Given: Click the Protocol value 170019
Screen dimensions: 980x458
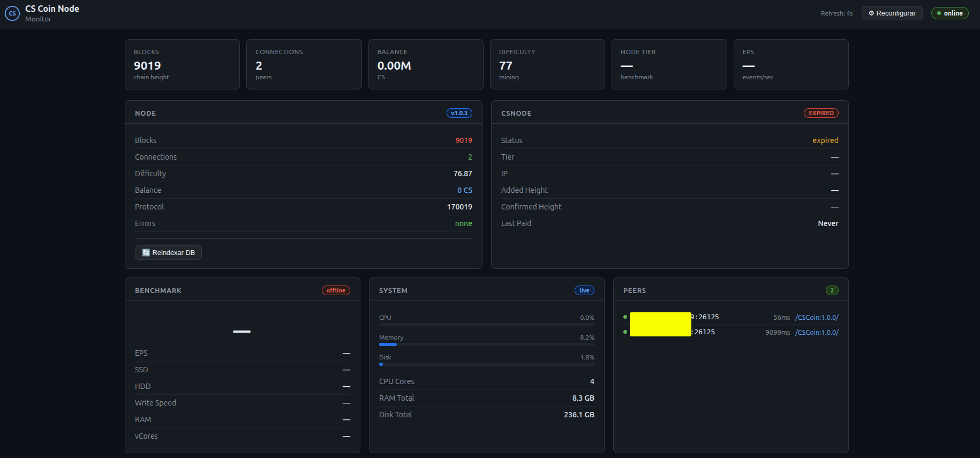Looking at the screenshot, I should coord(459,207).
